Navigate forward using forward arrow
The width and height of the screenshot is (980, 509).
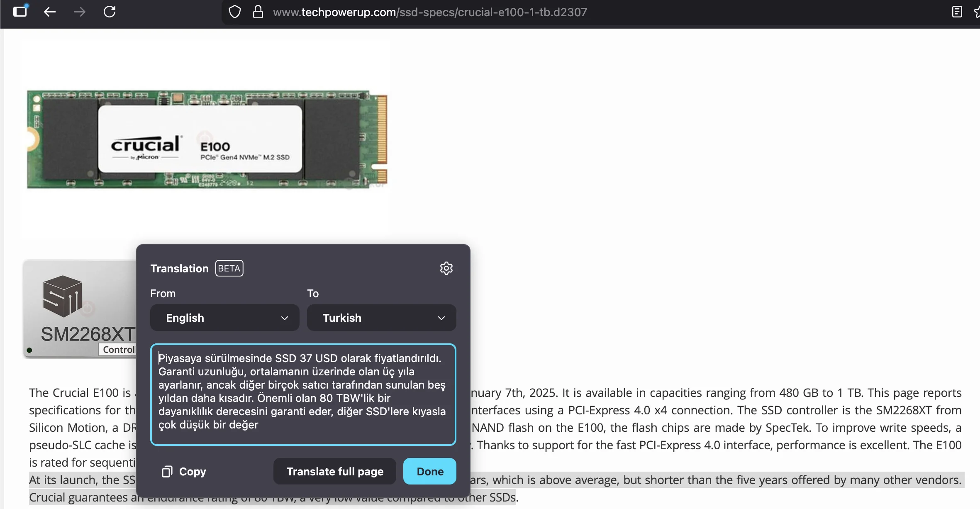tap(79, 12)
